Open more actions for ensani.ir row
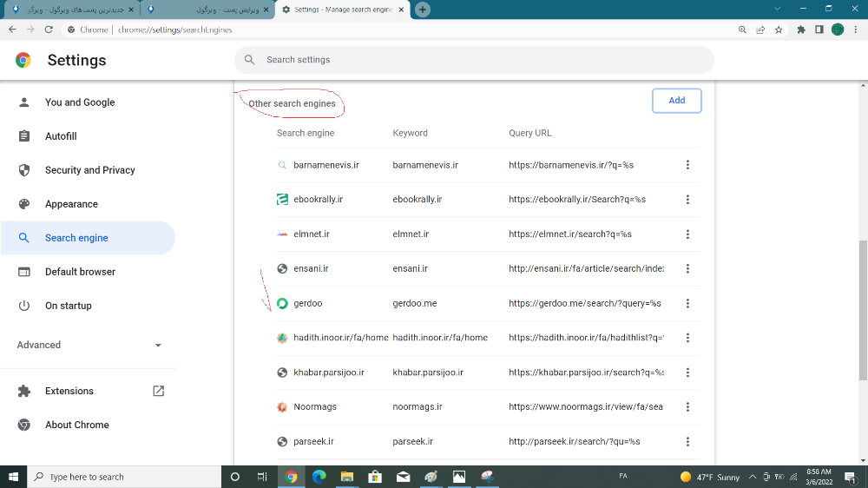 [687, 268]
